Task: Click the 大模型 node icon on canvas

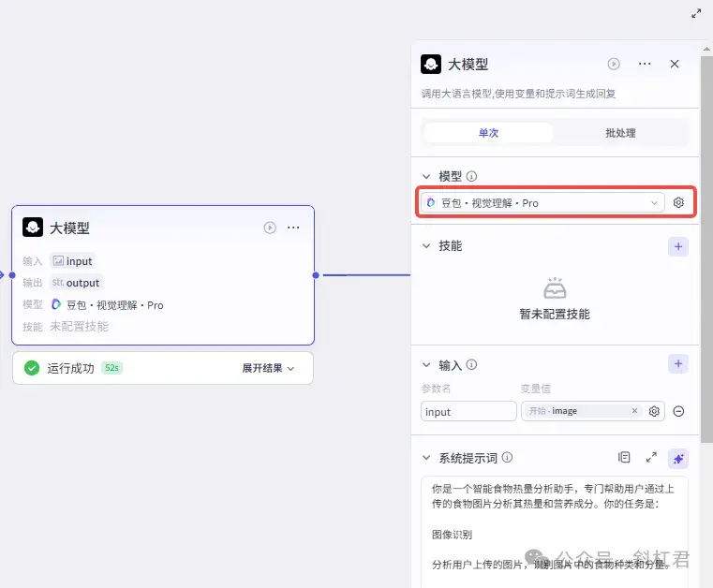Action: pos(33,228)
